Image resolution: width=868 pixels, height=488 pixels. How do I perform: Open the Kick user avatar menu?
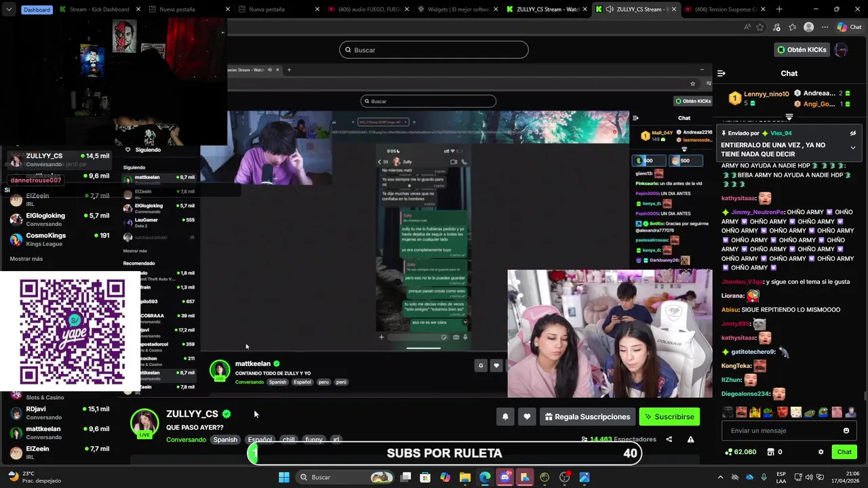pyautogui.click(x=842, y=49)
